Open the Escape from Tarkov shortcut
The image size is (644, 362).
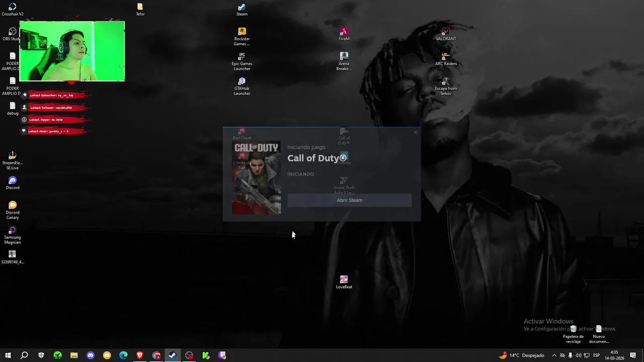[x=446, y=86]
